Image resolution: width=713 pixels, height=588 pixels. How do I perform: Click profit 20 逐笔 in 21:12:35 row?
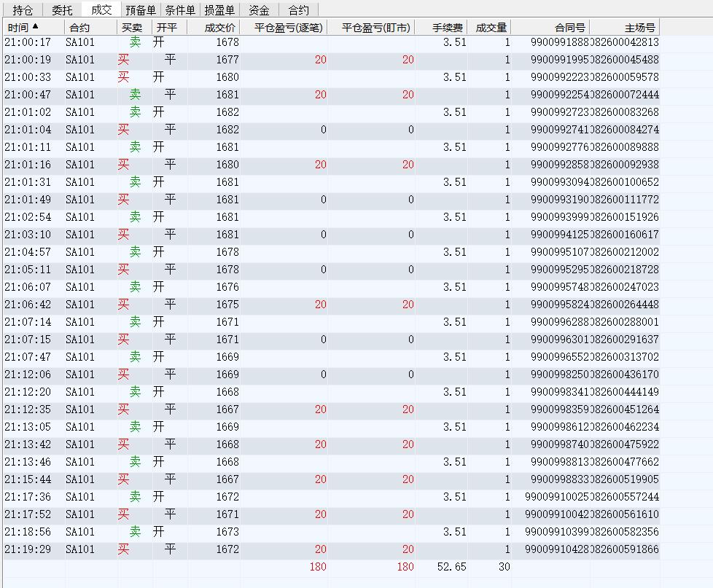(x=321, y=409)
